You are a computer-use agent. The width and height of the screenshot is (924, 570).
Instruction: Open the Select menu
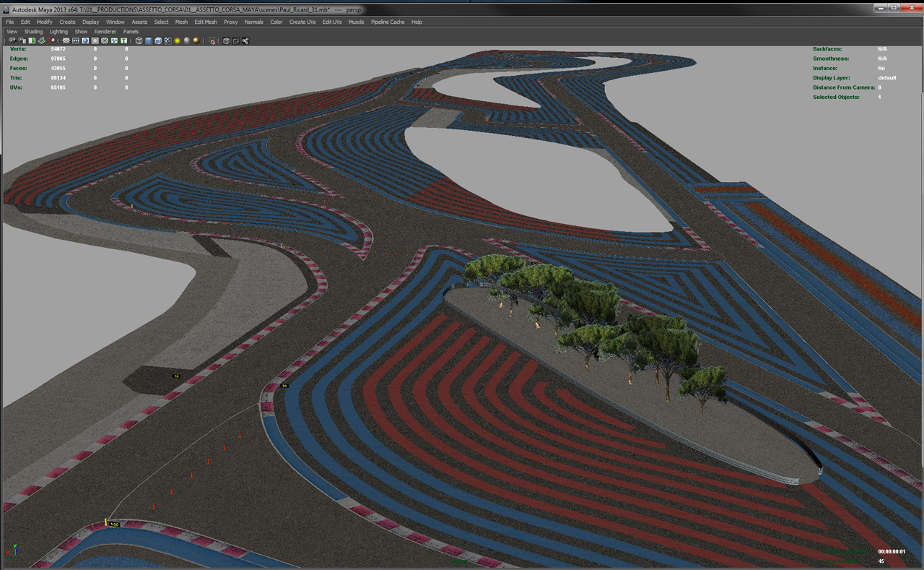pyautogui.click(x=162, y=22)
